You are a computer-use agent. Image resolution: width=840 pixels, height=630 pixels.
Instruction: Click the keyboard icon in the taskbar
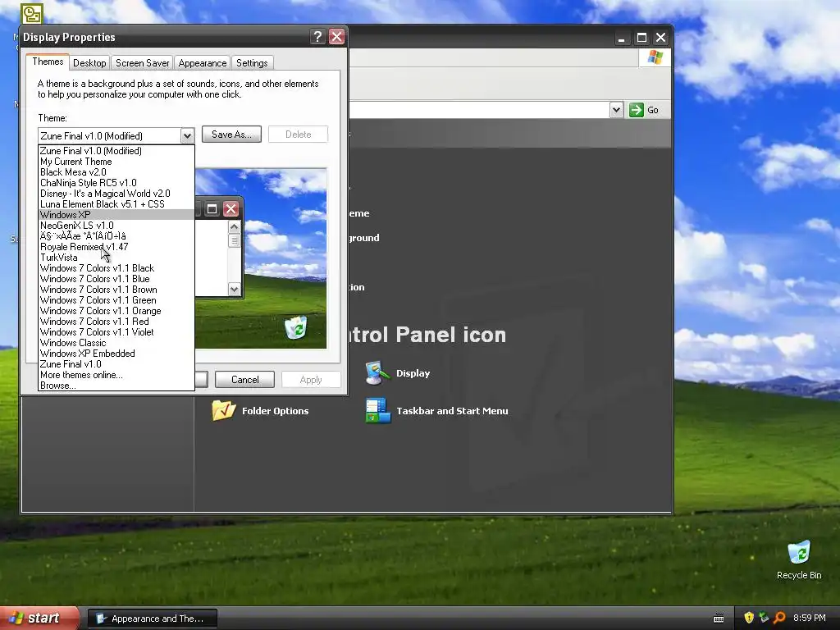click(719, 619)
